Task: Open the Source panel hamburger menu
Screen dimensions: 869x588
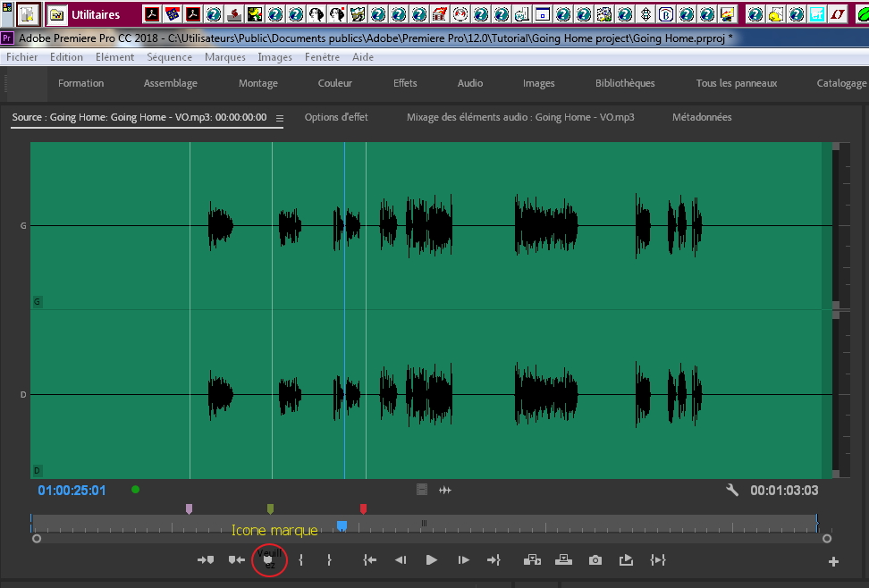Action: [x=280, y=118]
